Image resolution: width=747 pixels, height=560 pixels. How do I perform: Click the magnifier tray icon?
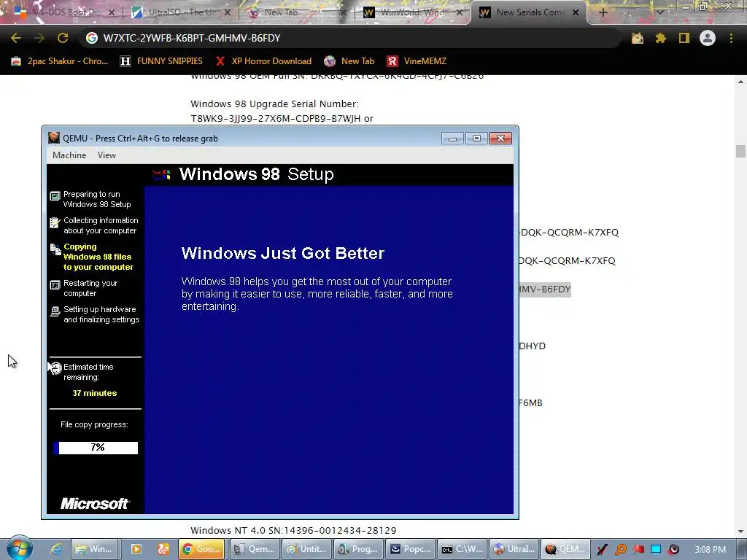(621, 550)
